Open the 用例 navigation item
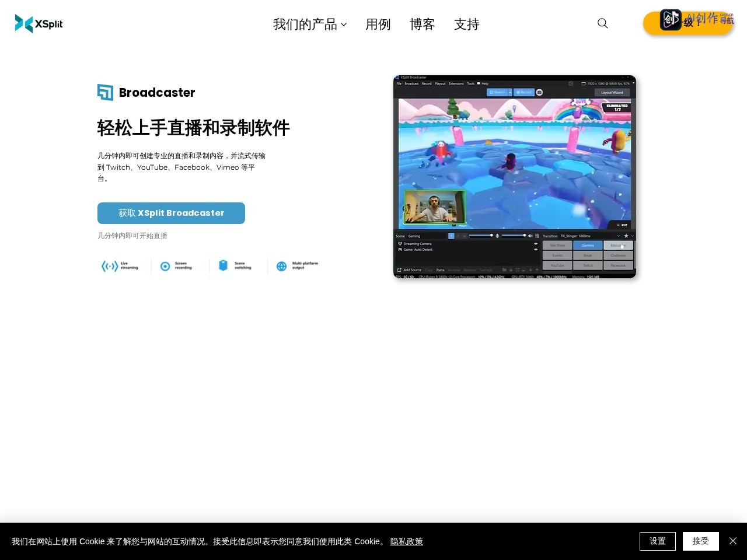 (378, 24)
